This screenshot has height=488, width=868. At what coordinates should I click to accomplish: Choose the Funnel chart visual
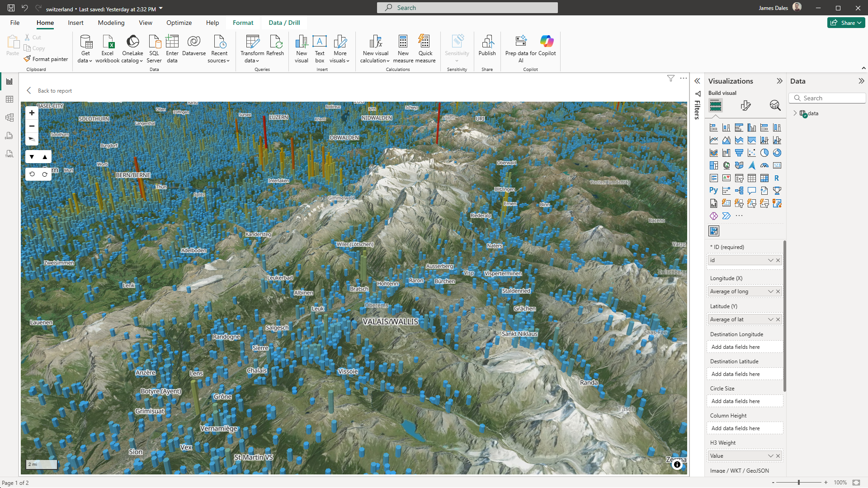point(739,153)
